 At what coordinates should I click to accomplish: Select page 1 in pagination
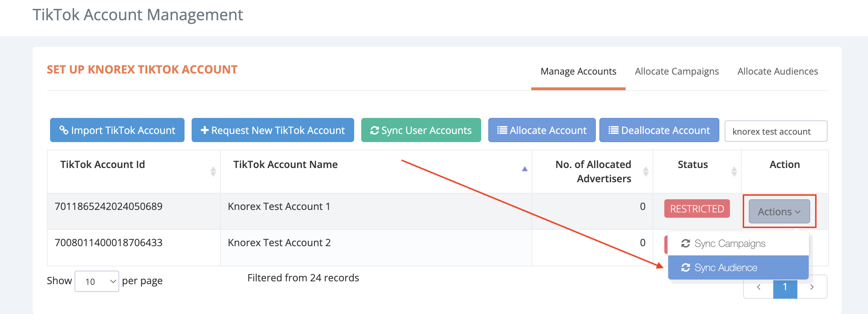pyautogui.click(x=785, y=288)
